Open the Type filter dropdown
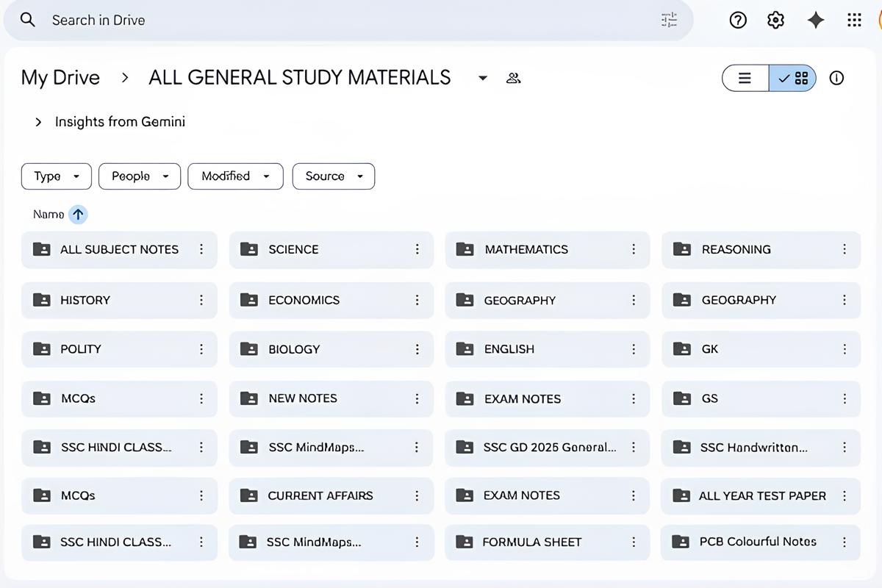The height and width of the screenshot is (588, 882). tap(57, 176)
